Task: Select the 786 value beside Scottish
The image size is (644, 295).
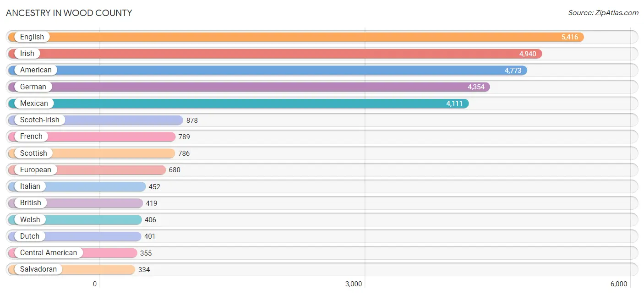Action: [184, 153]
